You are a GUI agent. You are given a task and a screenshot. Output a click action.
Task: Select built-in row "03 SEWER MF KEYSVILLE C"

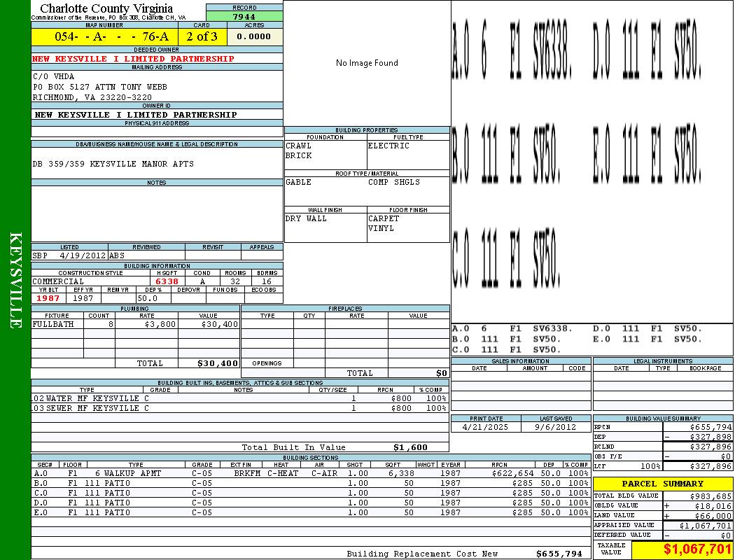click(90, 409)
